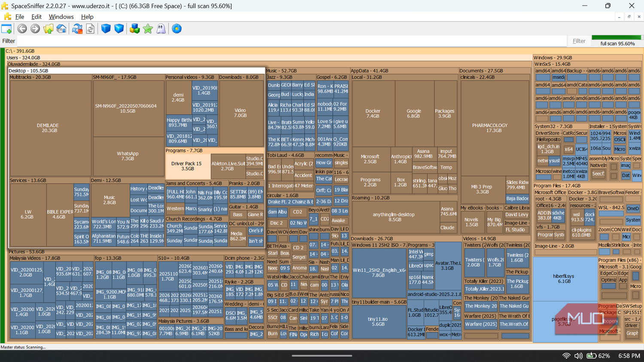Select the Ableton.Live.Suite 2.7GB block
644x362 pixels.
coord(228,166)
